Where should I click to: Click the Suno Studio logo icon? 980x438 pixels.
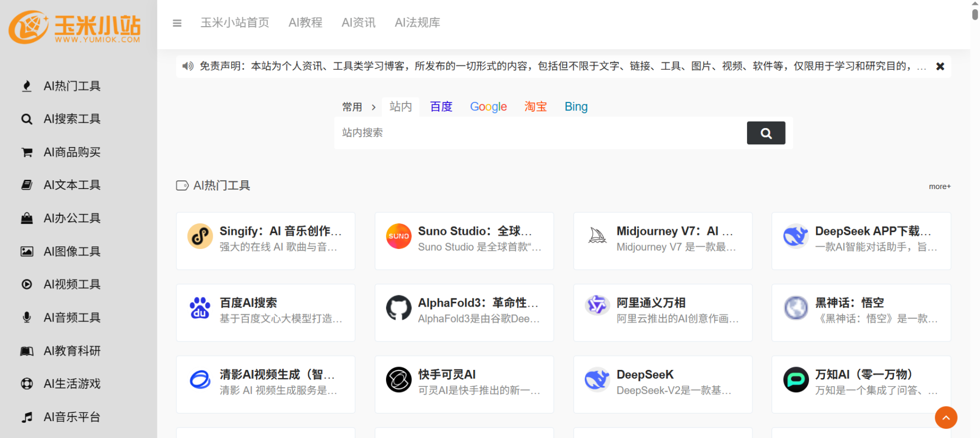click(x=399, y=236)
